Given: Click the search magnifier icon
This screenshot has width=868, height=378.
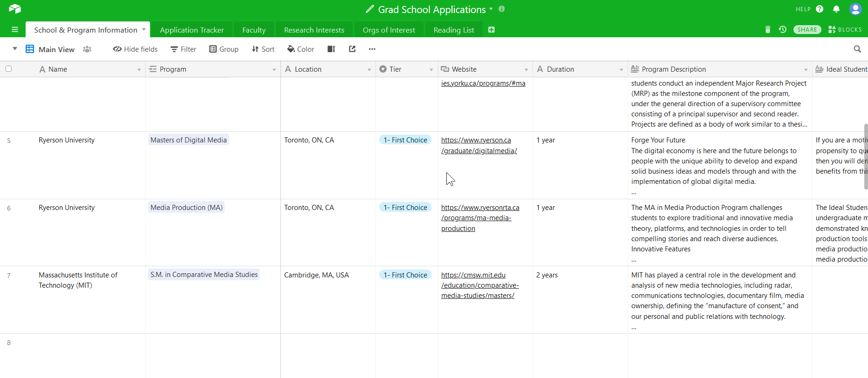Looking at the screenshot, I should pyautogui.click(x=857, y=49).
